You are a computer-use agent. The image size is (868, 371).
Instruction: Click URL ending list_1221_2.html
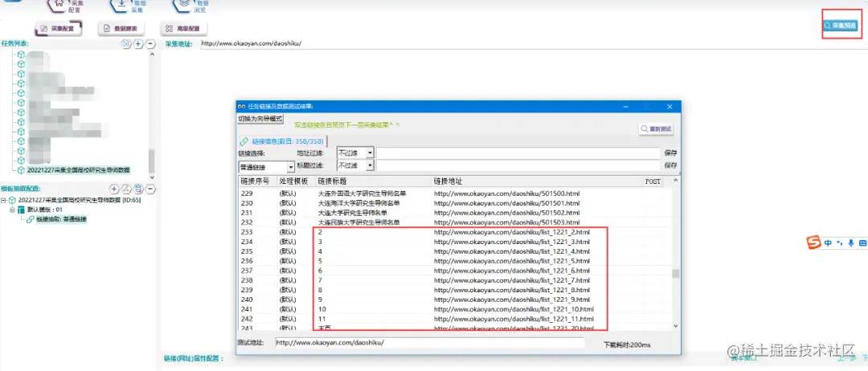512,232
